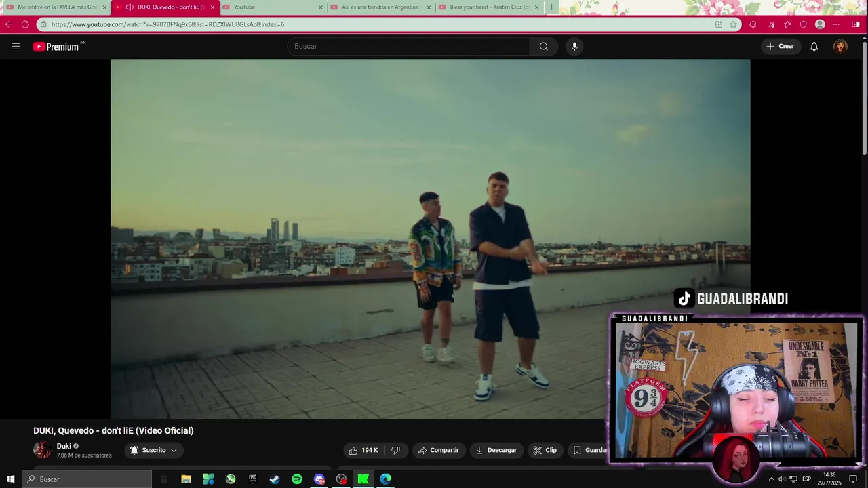
Task: Start voice search with the microphone
Action: coord(574,46)
